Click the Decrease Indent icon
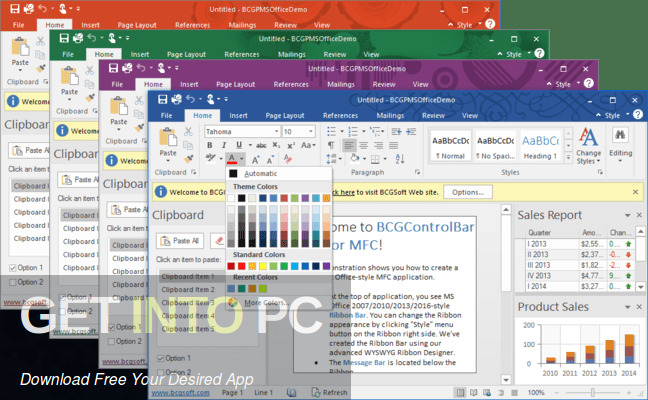The image size is (648, 400). click(396, 131)
